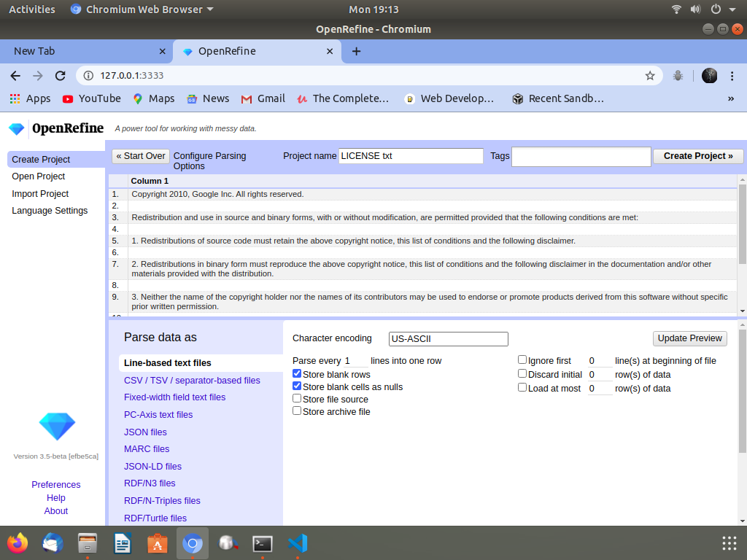Open Apps bookmark shortcut

click(30, 98)
